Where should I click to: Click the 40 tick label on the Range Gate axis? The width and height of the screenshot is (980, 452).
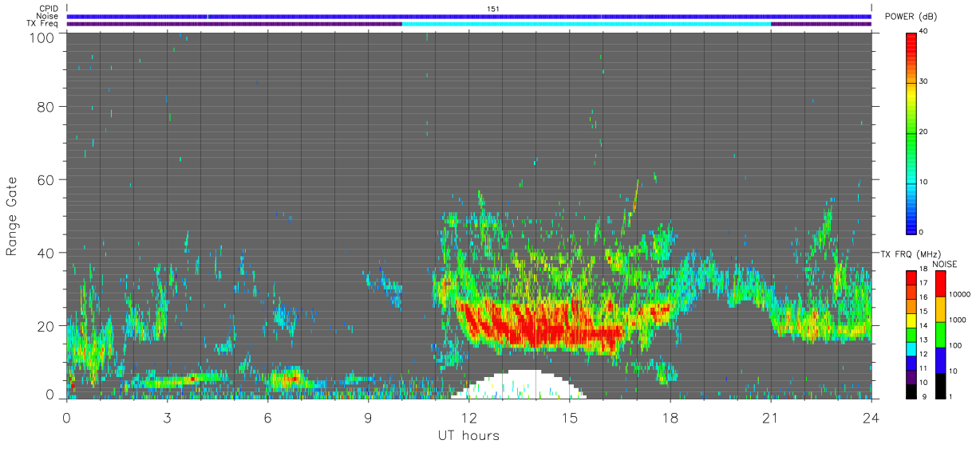click(x=45, y=253)
